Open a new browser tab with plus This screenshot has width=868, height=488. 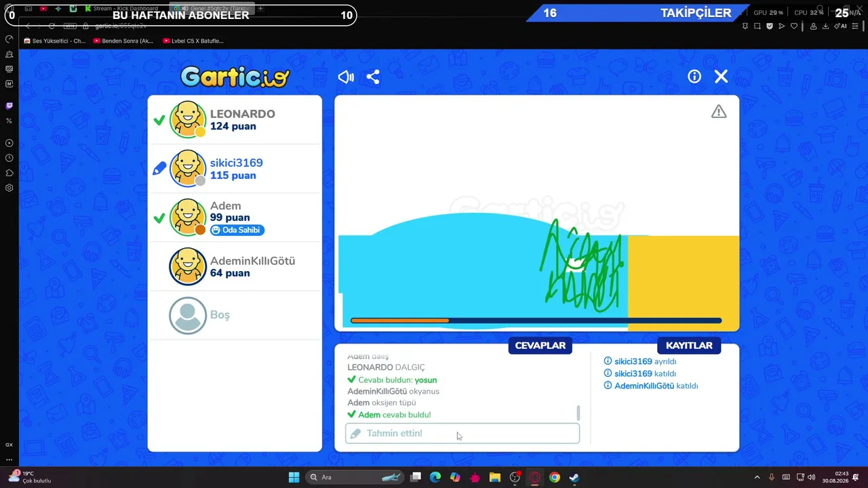coord(260,9)
